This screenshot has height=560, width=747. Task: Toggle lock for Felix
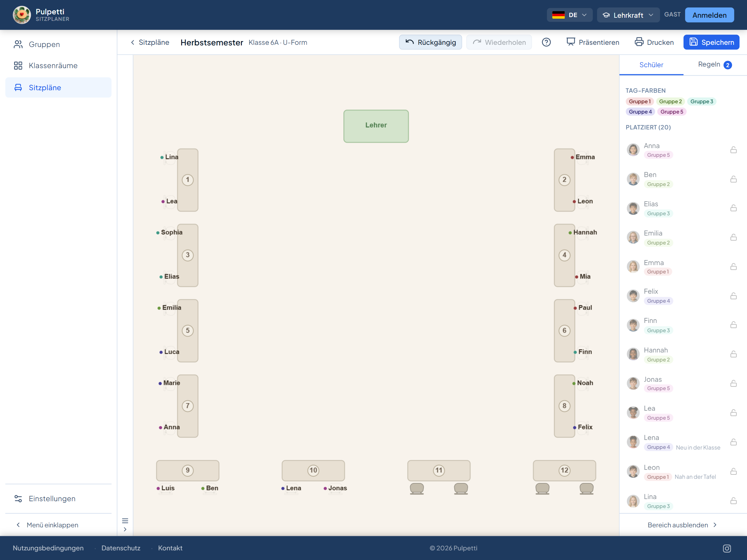(x=733, y=296)
